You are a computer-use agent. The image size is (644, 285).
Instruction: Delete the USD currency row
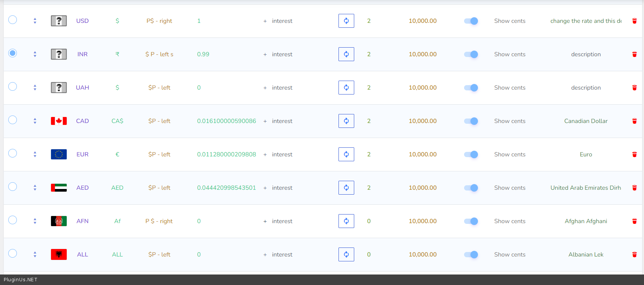634,21
